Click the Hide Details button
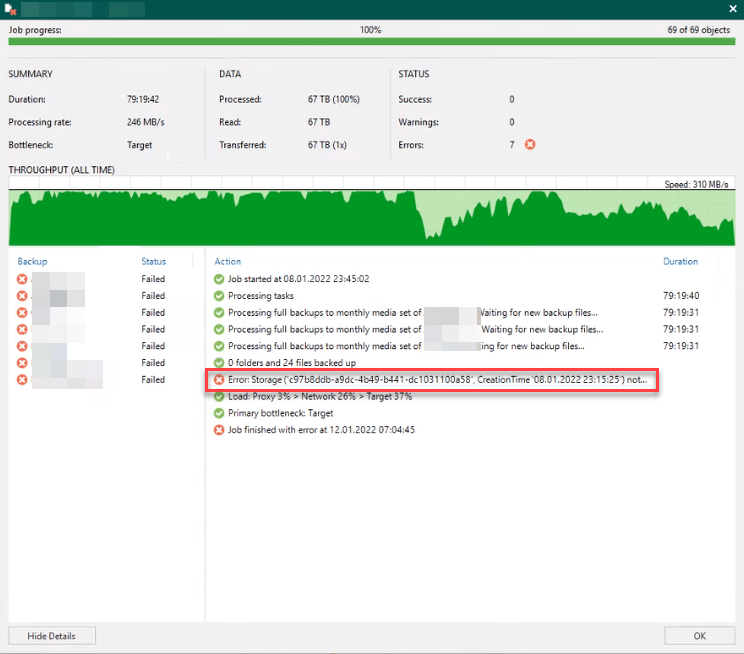Image resolution: width=744 pixels, height=654 pixels. [52, 635]
